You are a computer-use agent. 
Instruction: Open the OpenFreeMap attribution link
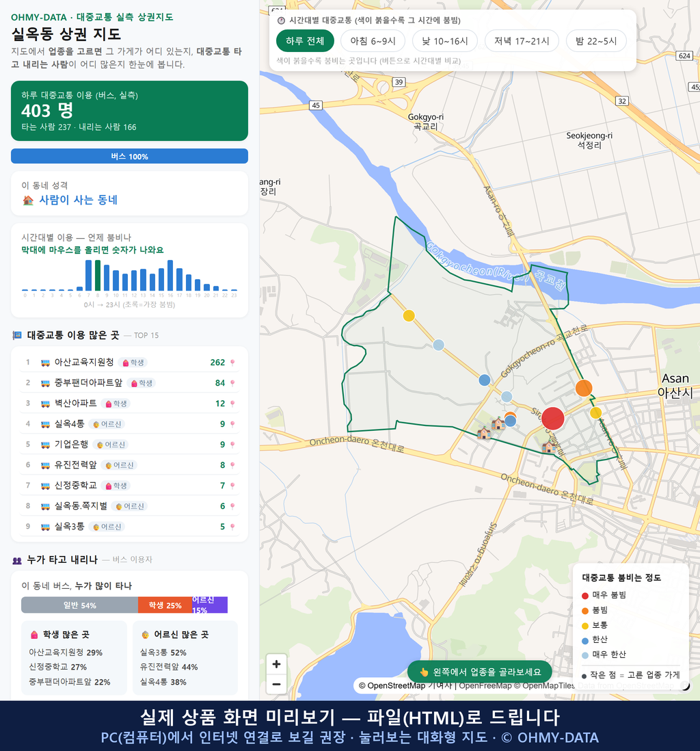click(x=485, y=686)
